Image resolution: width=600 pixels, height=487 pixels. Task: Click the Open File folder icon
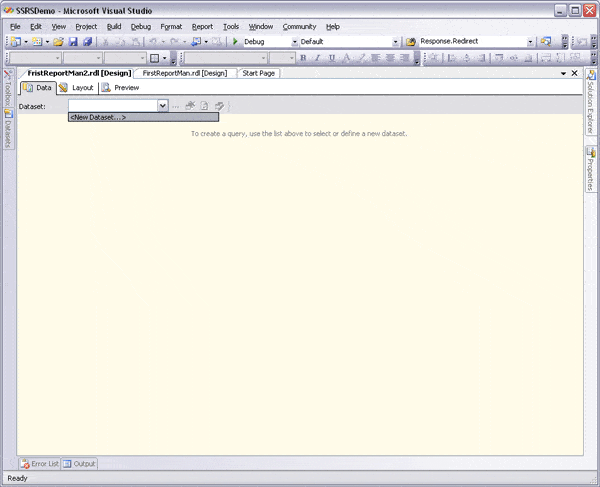[x=58, y=42]
